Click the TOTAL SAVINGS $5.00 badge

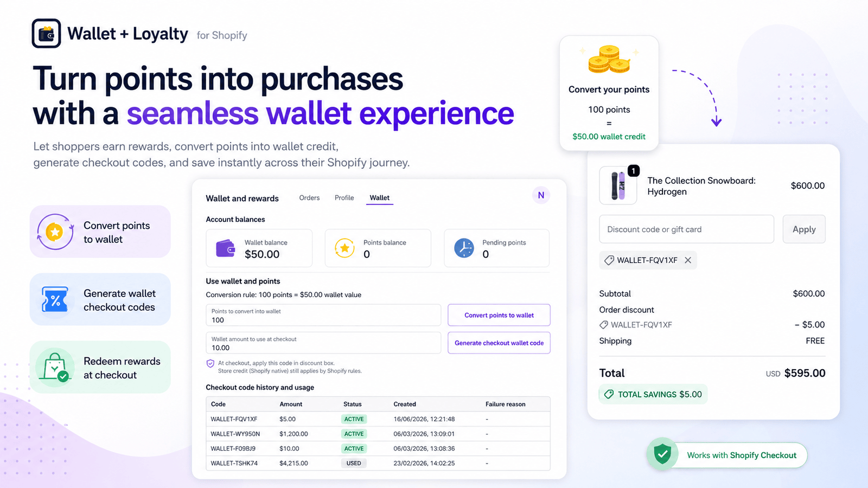point(653,394)
